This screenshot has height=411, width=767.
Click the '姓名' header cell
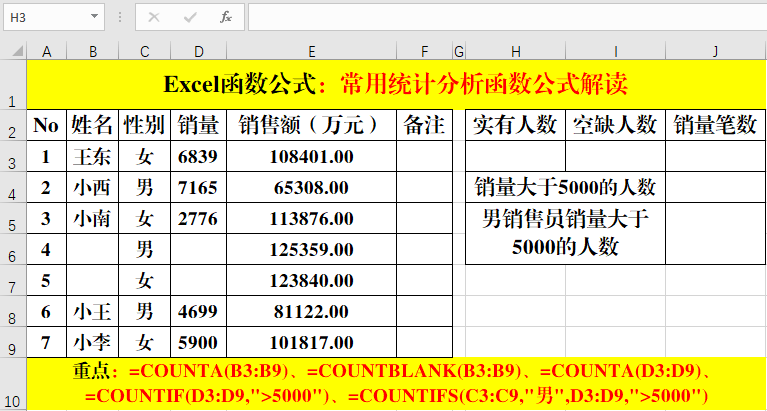[x=92, y=125]
